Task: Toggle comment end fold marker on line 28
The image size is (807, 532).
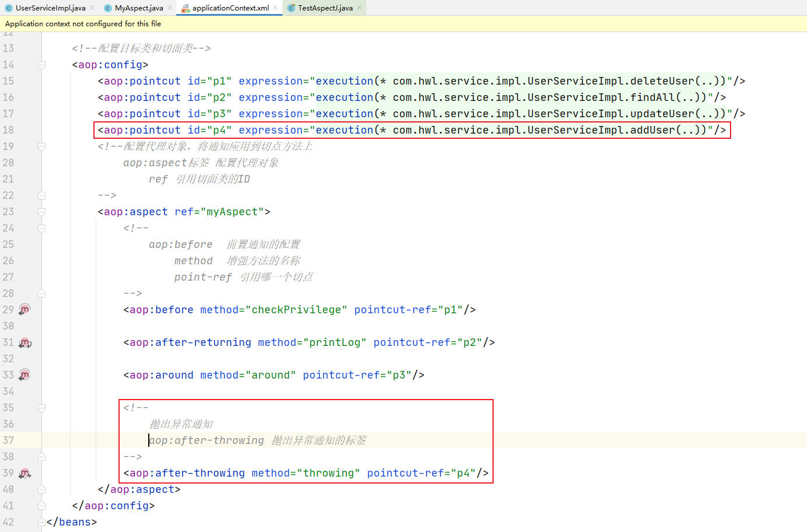Action: (x=41, y=293)
